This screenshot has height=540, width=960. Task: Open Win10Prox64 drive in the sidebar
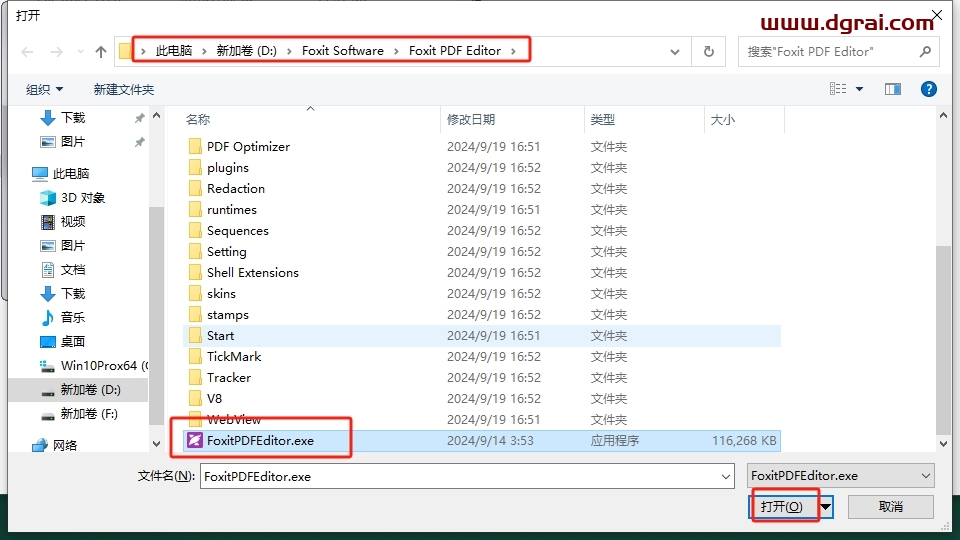pos(104,366)
